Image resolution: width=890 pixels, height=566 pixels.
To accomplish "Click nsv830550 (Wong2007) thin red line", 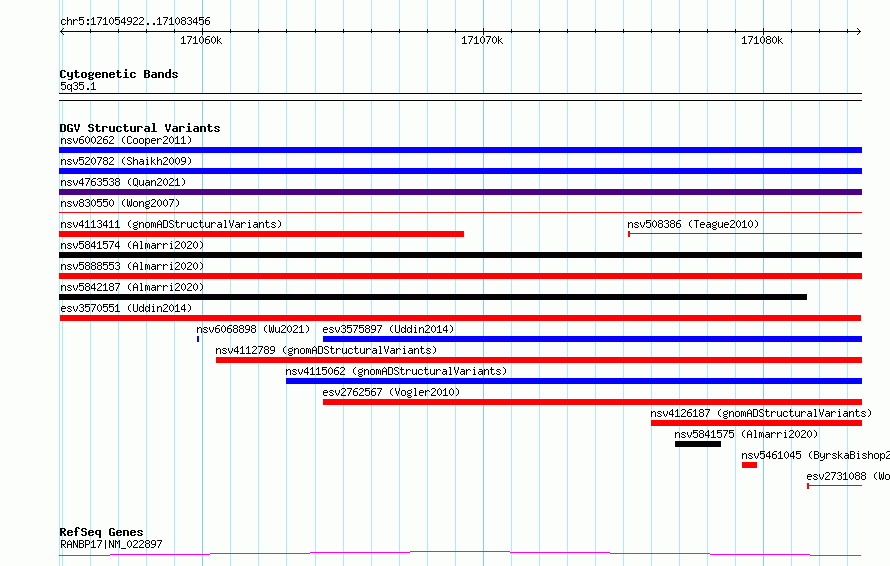I will pyautogui.click(x=460, y=213).
